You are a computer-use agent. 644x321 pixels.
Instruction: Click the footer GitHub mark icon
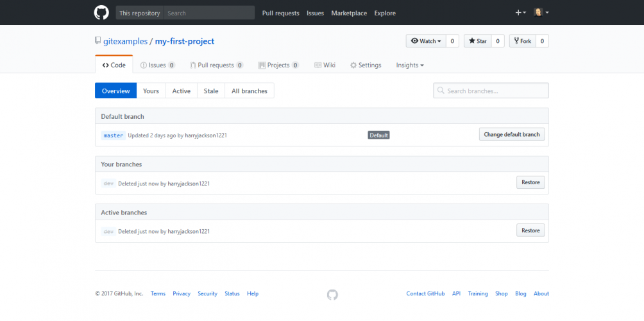pos(332,294)
